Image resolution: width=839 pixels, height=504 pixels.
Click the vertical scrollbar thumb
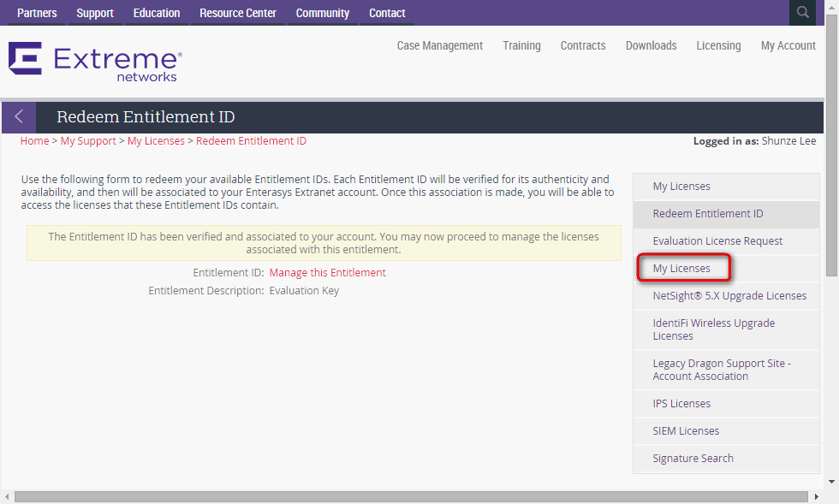tap(831, 145)
